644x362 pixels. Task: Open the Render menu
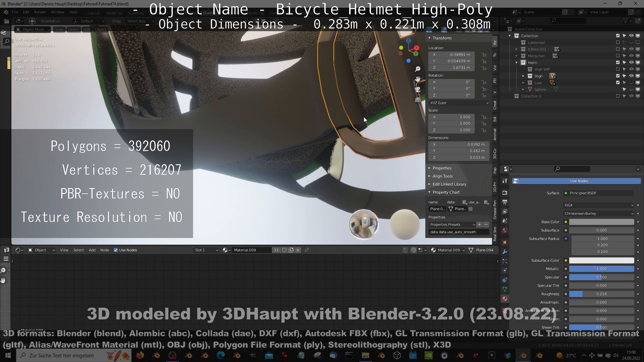[x=40, y=12]
